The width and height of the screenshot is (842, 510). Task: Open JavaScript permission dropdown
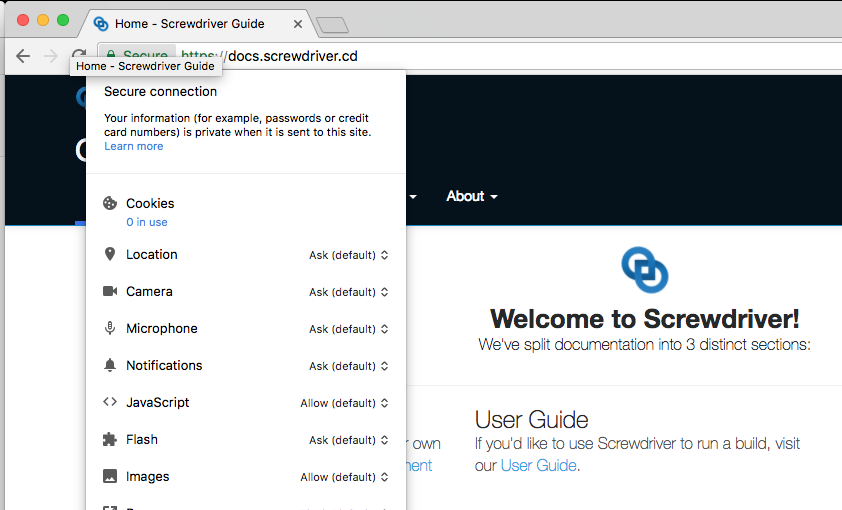point(344,403)
